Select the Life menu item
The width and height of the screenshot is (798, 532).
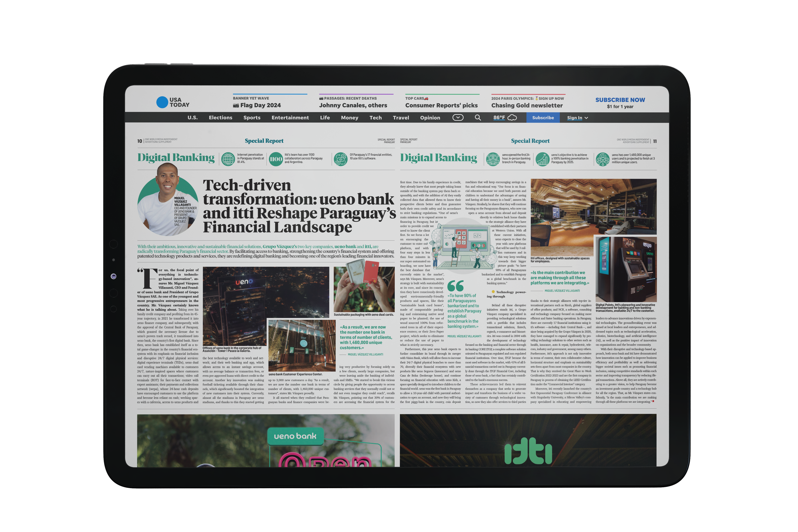(325, 117)
